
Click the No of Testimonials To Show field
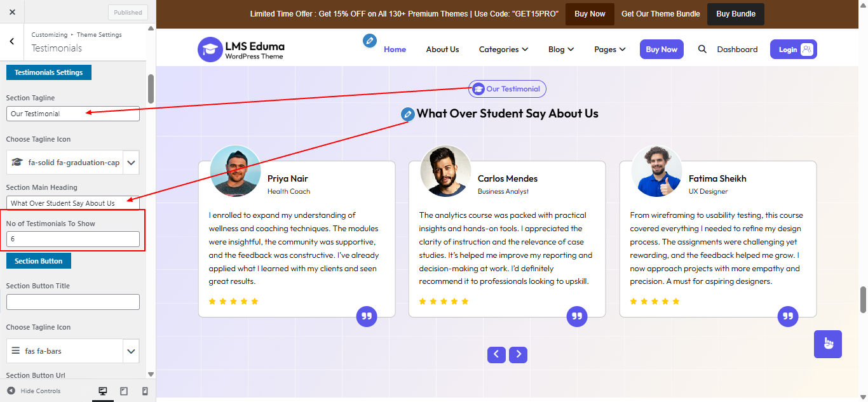pos(73,239)
